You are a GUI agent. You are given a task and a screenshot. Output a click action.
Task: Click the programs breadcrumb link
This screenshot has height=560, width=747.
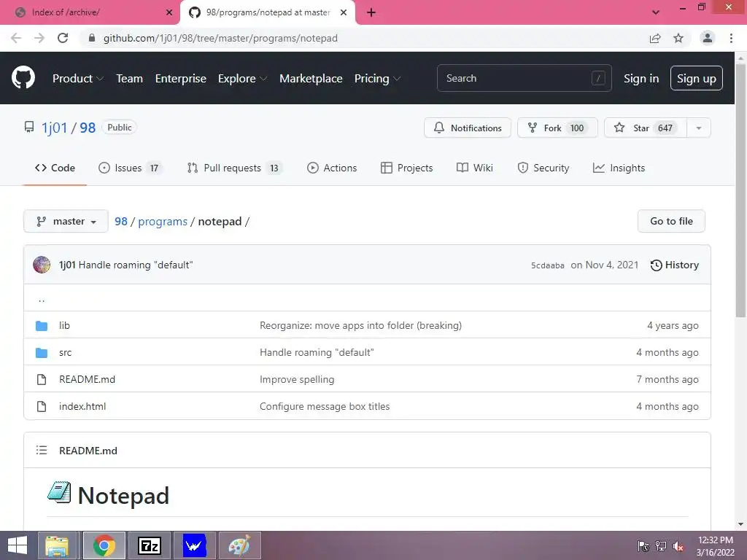pyautogui.click(x=163, y=222)
